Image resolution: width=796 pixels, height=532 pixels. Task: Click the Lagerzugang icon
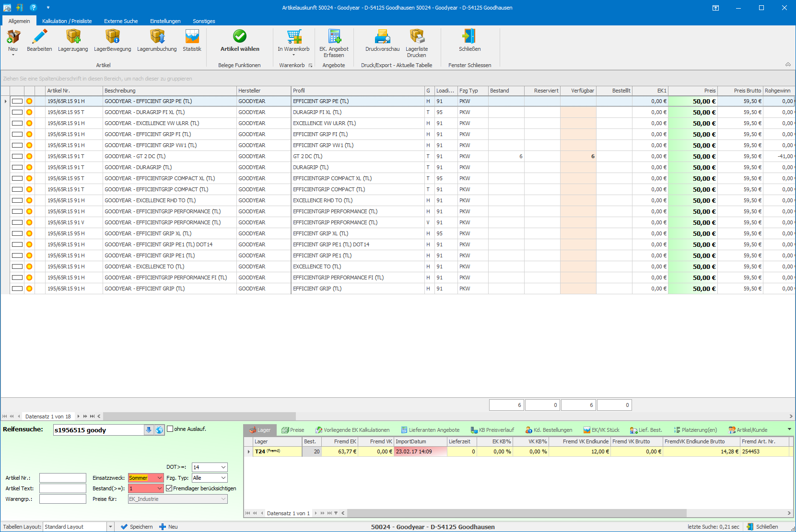click(x=73, y=36)
